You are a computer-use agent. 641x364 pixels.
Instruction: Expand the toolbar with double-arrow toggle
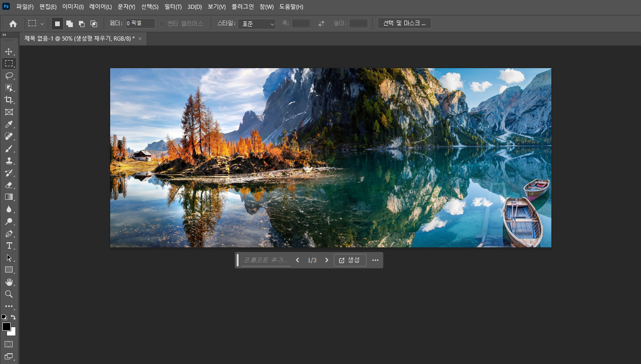[4, 35]
